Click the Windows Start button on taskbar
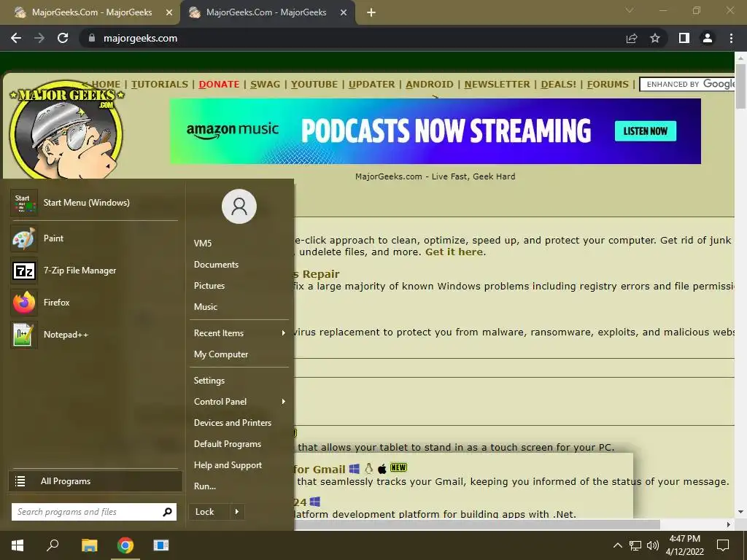This screenshot has height=560, width=747. pyautogui.click(x=18, y=545)
